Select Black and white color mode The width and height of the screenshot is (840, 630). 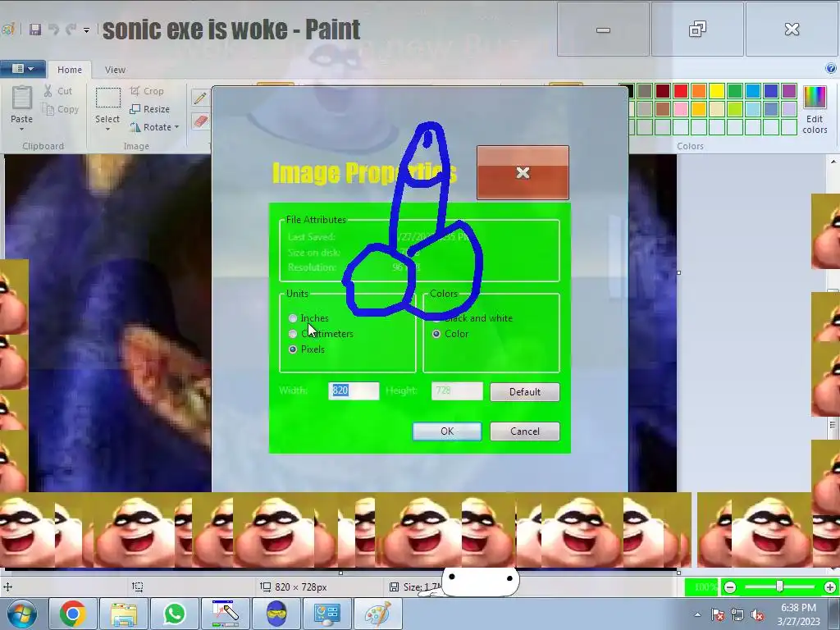coord(472,318)
